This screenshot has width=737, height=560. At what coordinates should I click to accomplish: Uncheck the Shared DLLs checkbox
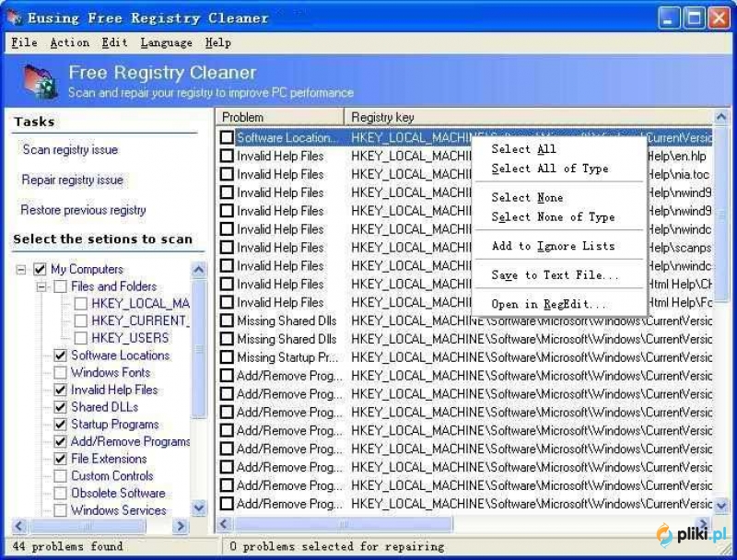pyautogui.click(x=60, y=407)
